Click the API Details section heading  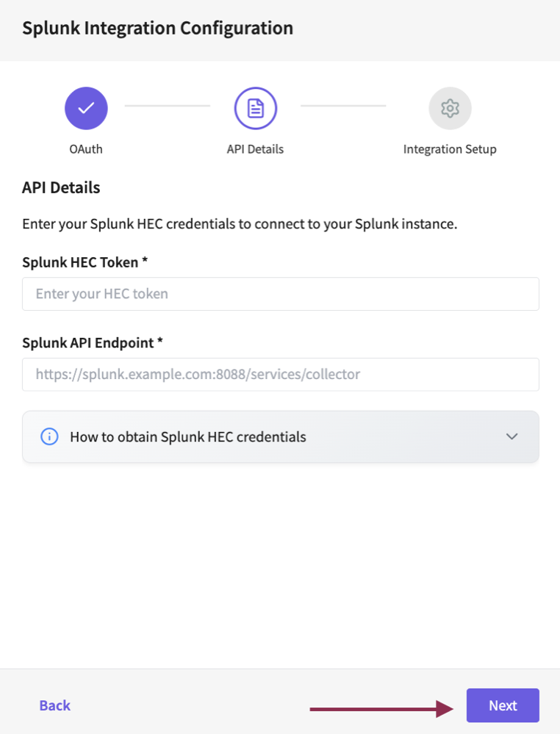(61, 187)
